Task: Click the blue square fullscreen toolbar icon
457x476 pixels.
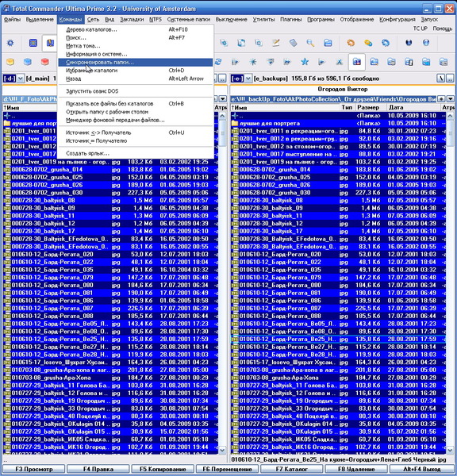Action: click(x=33, y=43)
